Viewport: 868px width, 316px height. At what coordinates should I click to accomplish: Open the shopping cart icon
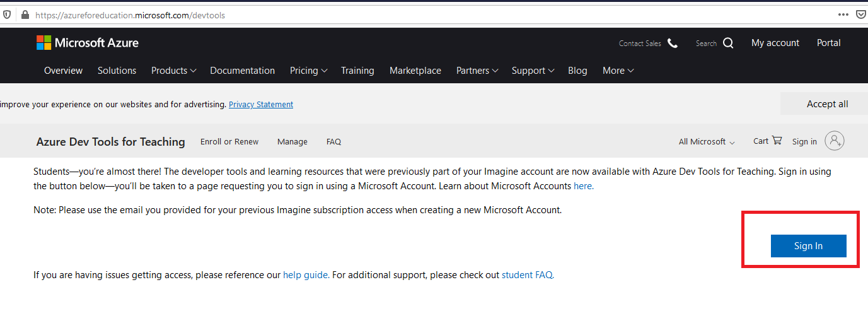coord(777,141)
